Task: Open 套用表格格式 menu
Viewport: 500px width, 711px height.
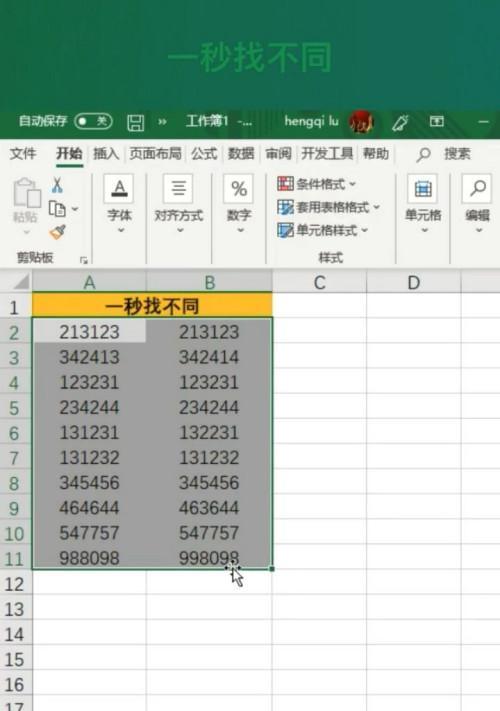Action: click(x=329, y=207)
